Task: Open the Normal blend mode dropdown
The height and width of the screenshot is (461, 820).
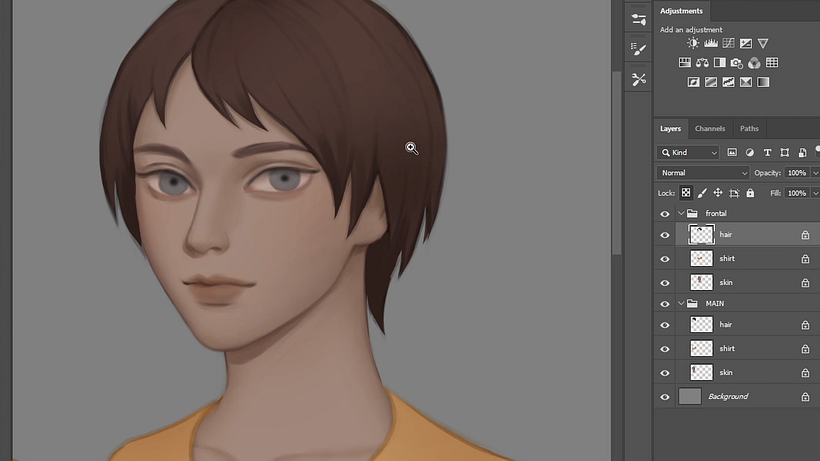Action: click(703, 172)
